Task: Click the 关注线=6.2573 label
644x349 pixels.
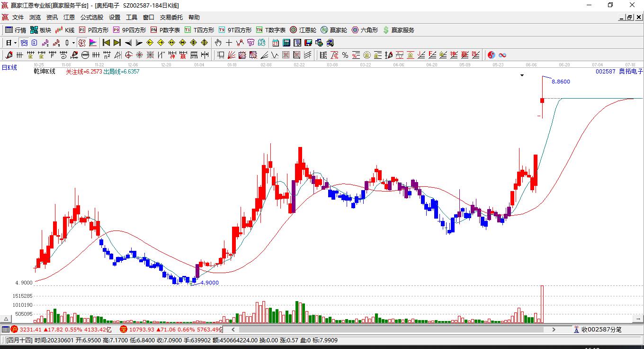Action: coord(84,72)
